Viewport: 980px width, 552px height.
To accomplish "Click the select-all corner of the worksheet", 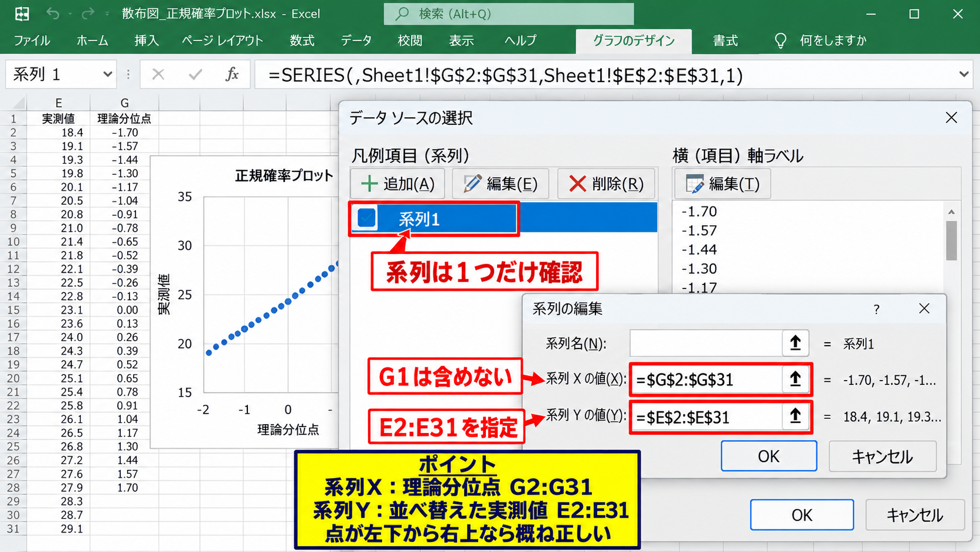I will point(13,103).
